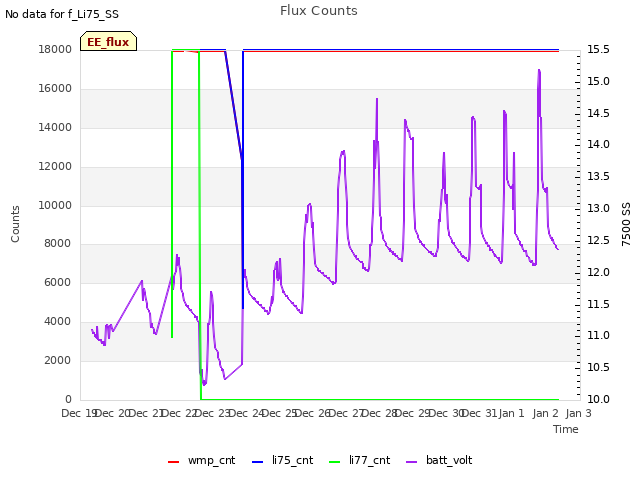640x480 pixels.
Task: Click the 15.5 tick on right axis
Action: (598, 49)
